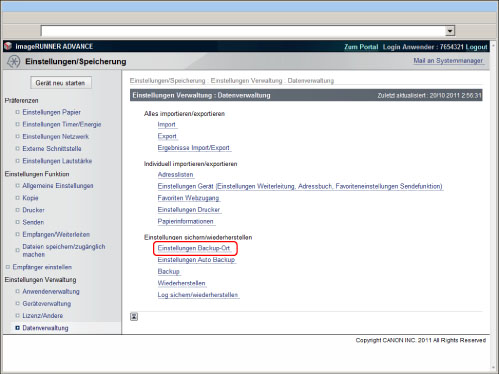Click the Gerät neu starten button
The height and width of the screenshot is (374, 499).
click(60, 83)
